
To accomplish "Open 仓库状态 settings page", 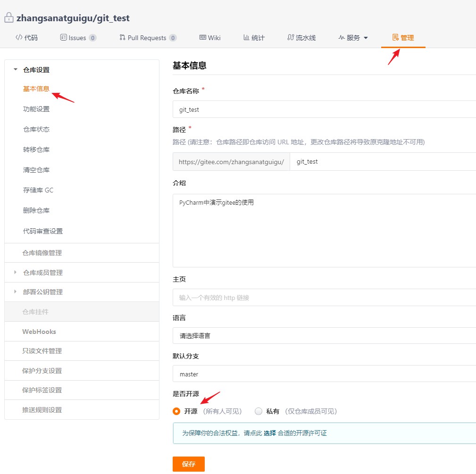I will coord(36,129).
